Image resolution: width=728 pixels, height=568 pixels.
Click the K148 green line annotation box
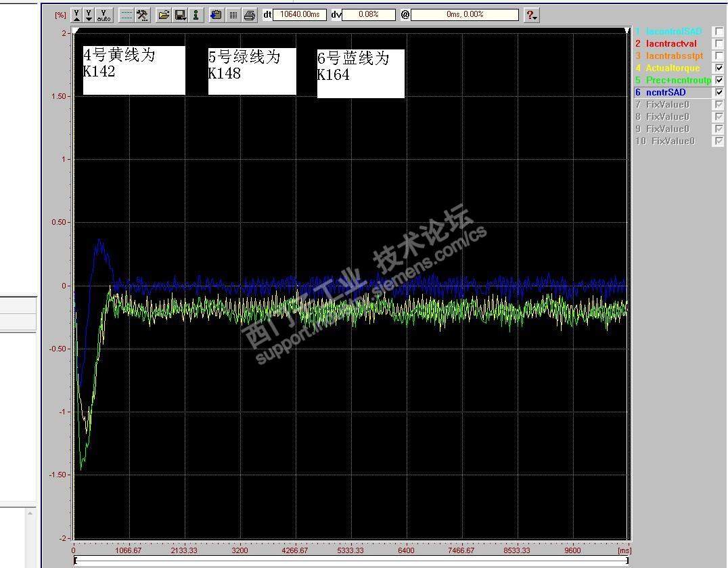(x=252, y=72)
